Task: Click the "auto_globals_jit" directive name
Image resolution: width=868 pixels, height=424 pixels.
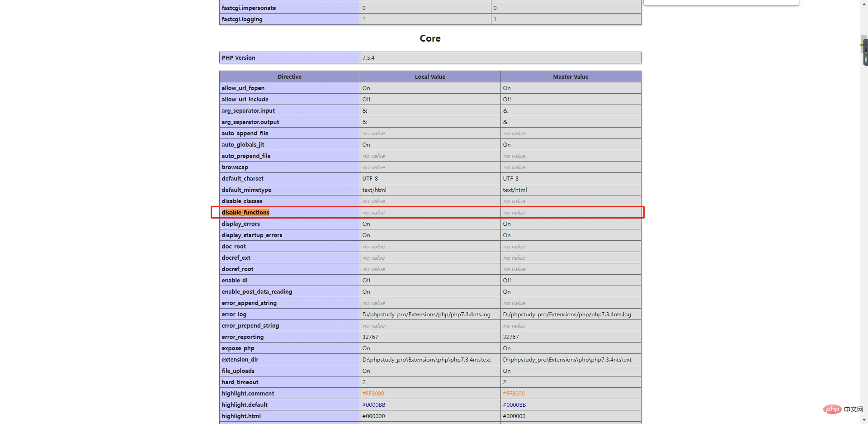Action: click(243, 145)
